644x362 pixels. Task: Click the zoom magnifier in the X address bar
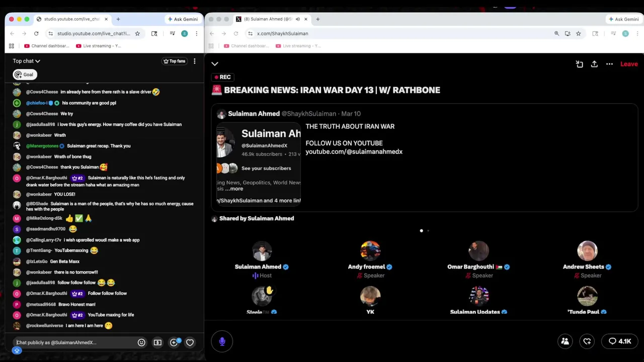[556, 34]
